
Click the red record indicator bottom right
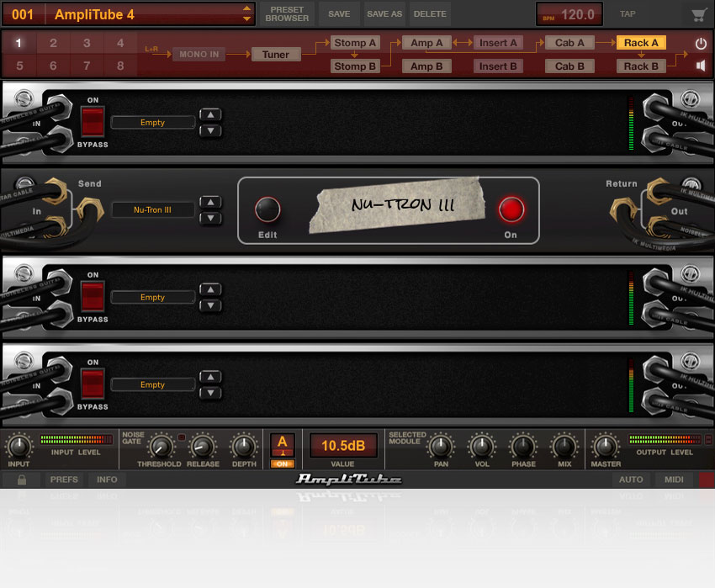pyautogui.click(x=707, y=479)
